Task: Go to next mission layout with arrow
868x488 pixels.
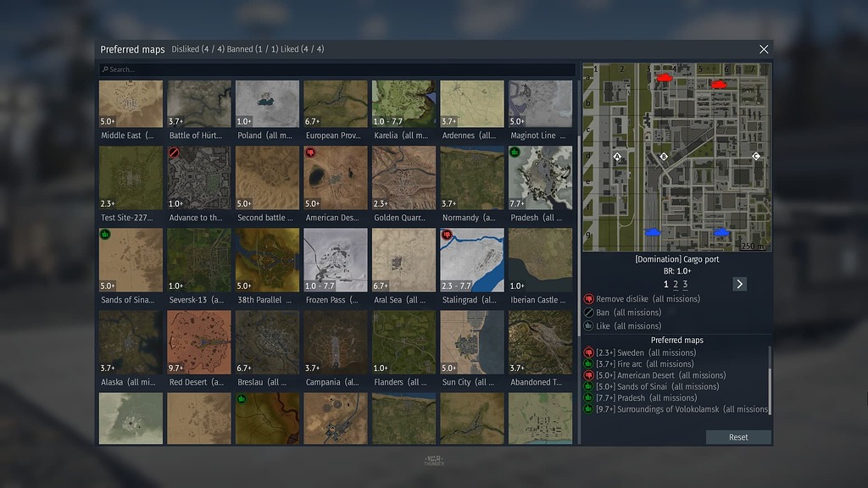Action: (739, 284)
